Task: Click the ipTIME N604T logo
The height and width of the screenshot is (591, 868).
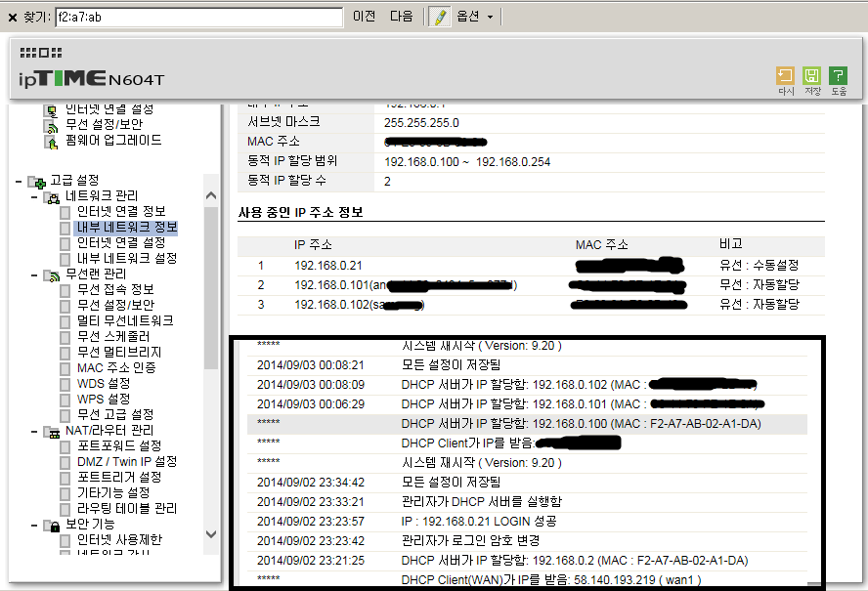Action: click(91, 78)
